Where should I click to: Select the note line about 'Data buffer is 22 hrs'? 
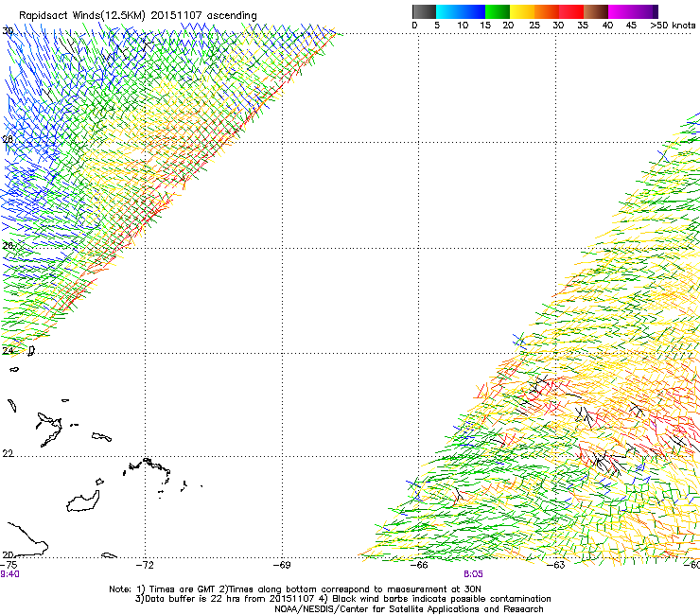point(342,599)
